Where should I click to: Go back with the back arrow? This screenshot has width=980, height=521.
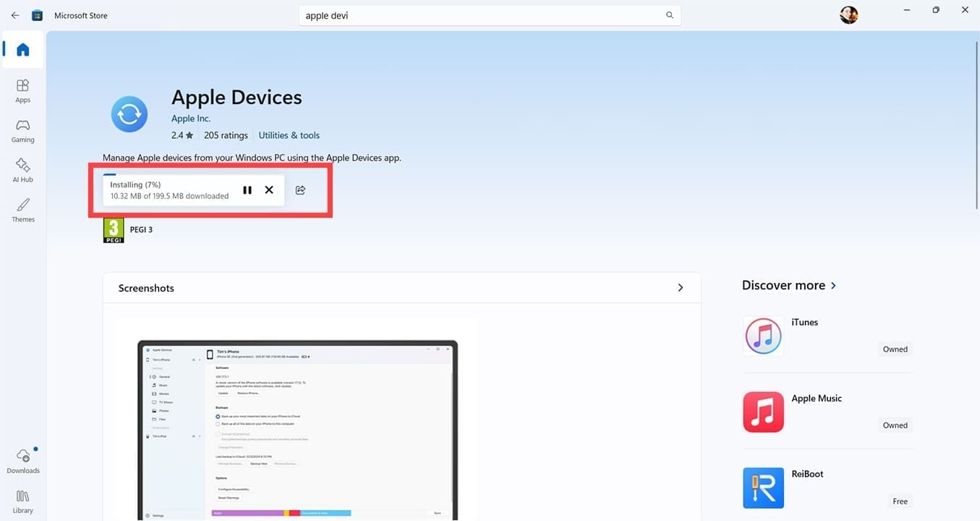15,15
